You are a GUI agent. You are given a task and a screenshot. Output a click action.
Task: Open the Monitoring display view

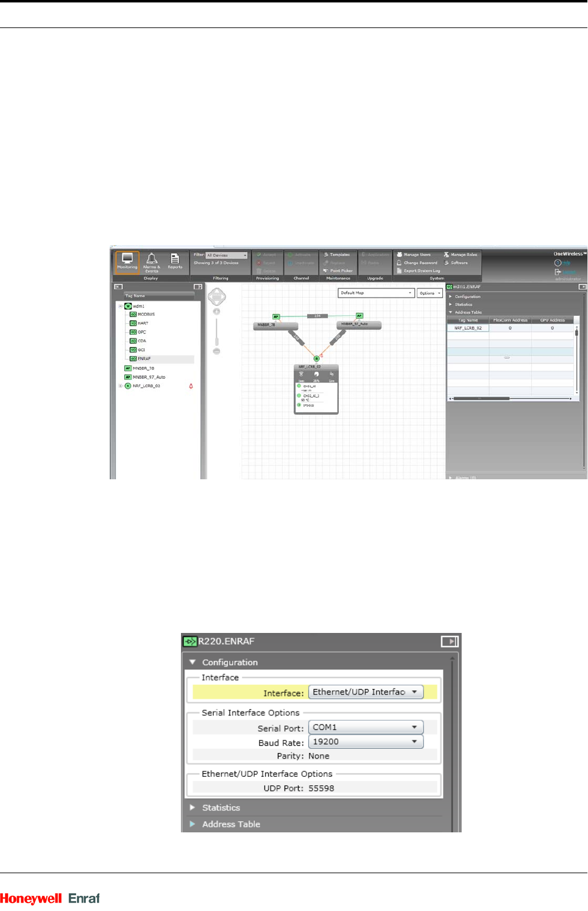(127, 262)
